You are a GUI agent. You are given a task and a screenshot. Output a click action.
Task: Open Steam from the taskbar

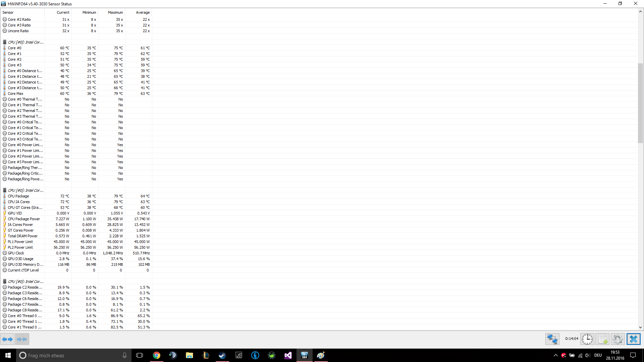[x=222, y=355]
